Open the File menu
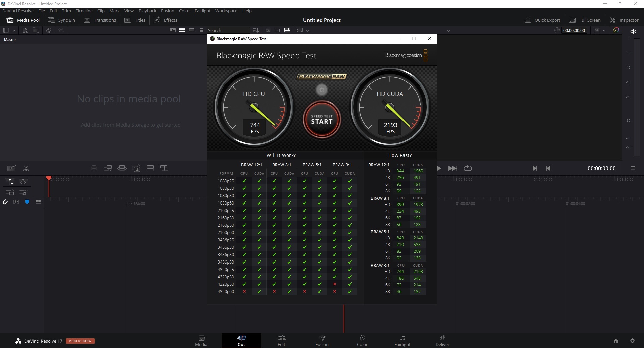644x348 pixels. (42, 11)
